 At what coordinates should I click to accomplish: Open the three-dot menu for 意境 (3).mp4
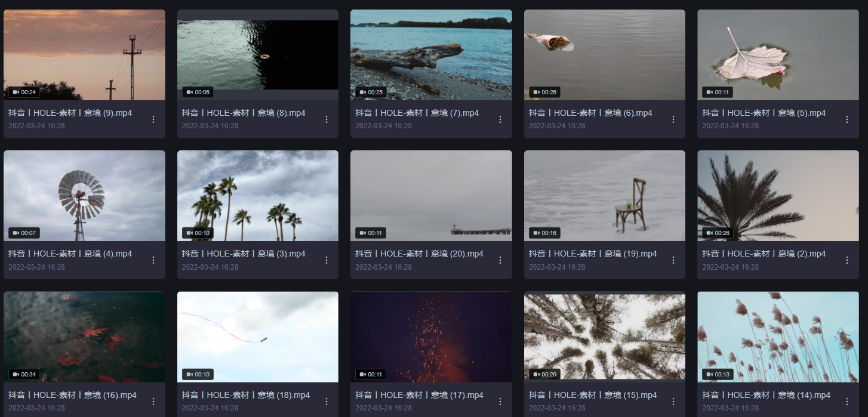pyautogui.click(x=327, y=260)
